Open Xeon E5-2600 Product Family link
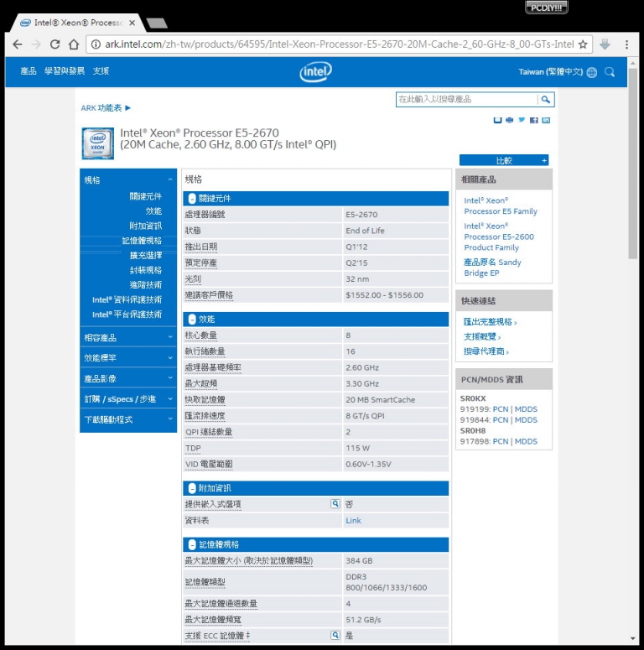 (499, 237)
